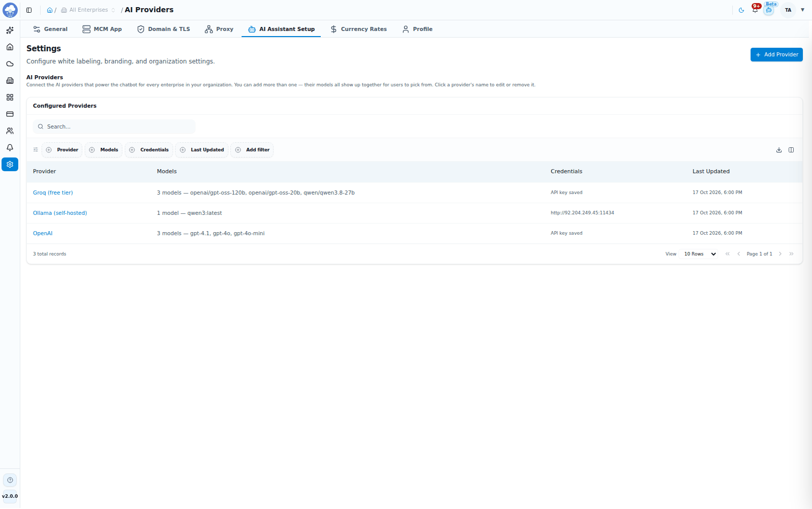Click the cloud logo at top left
Screen dimensions: 812x509
[10, 10]
